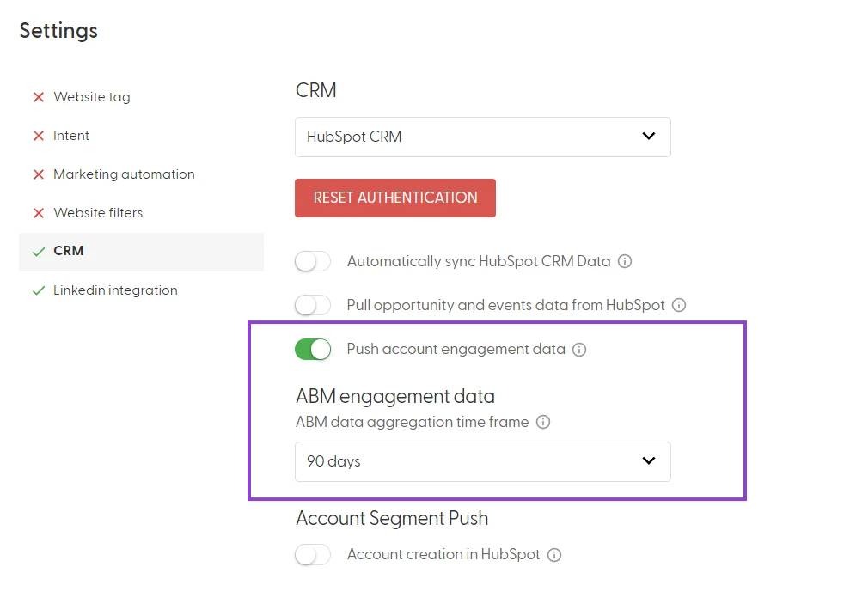Open the HubSpot CRM dropdown
The width and height of the screenshot is (844, 616).
tap(483, 137)
